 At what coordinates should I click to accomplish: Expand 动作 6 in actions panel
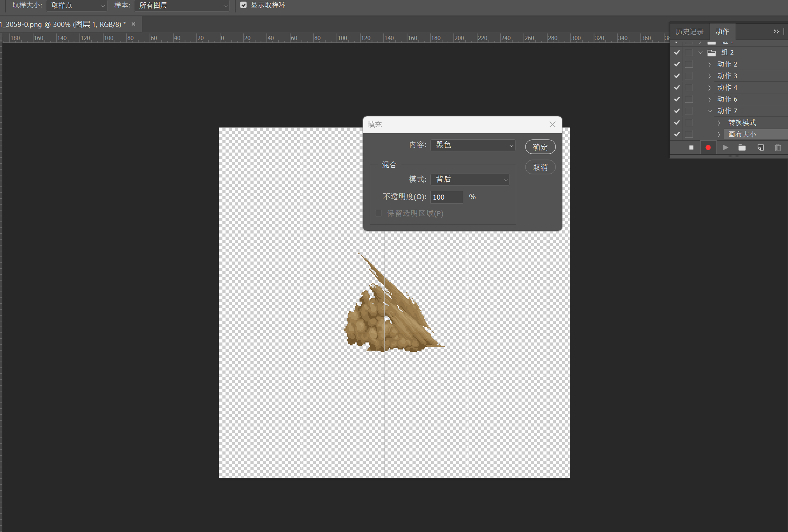[709, 99]
